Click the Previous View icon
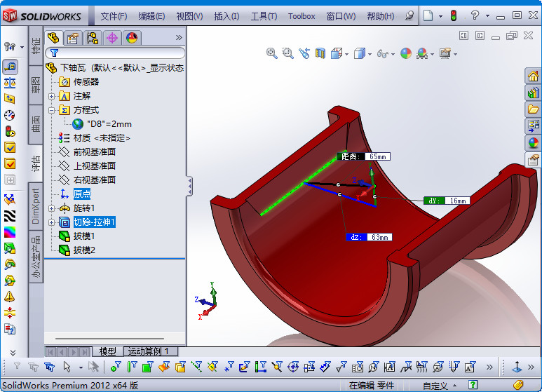 (304, 53)
